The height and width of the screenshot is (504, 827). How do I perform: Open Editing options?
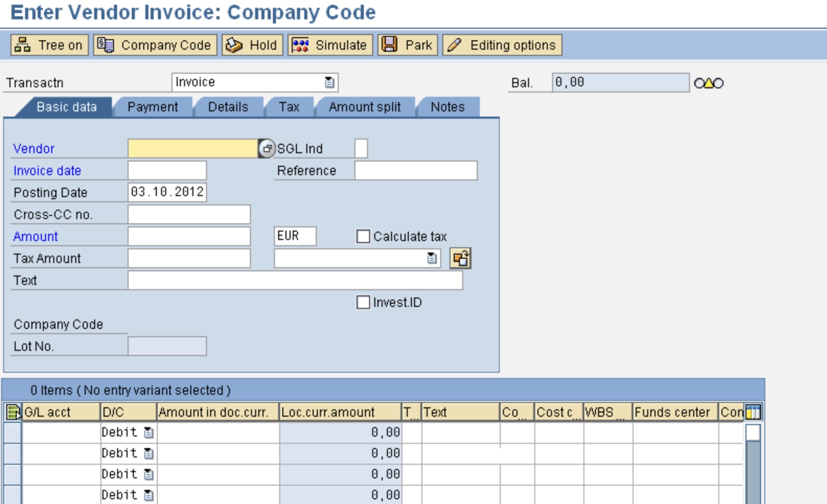pyautogui.click(x=502, y=45)
